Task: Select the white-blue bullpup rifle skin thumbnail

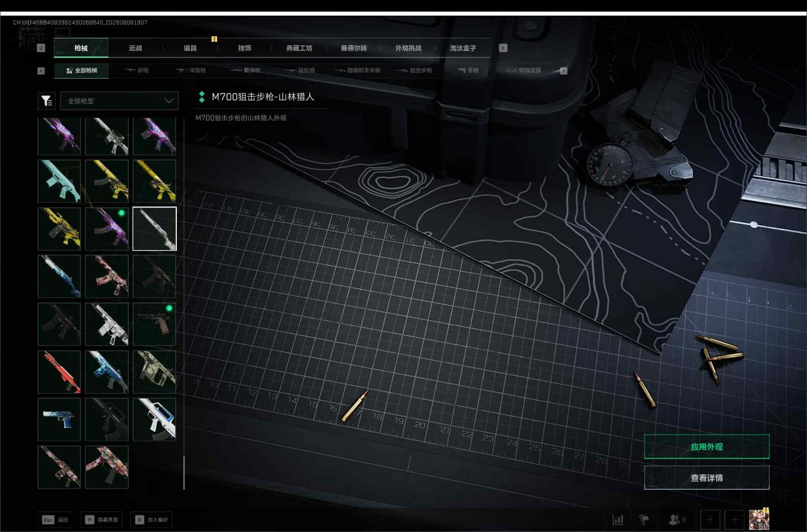Action: pyautogui.click(x=155, y=419)
